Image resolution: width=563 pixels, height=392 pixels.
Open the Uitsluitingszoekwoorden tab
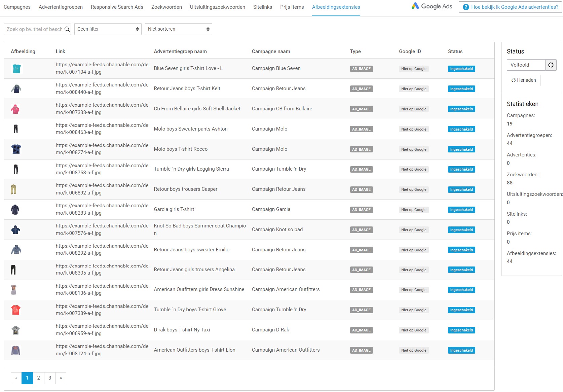pos(218,7)
